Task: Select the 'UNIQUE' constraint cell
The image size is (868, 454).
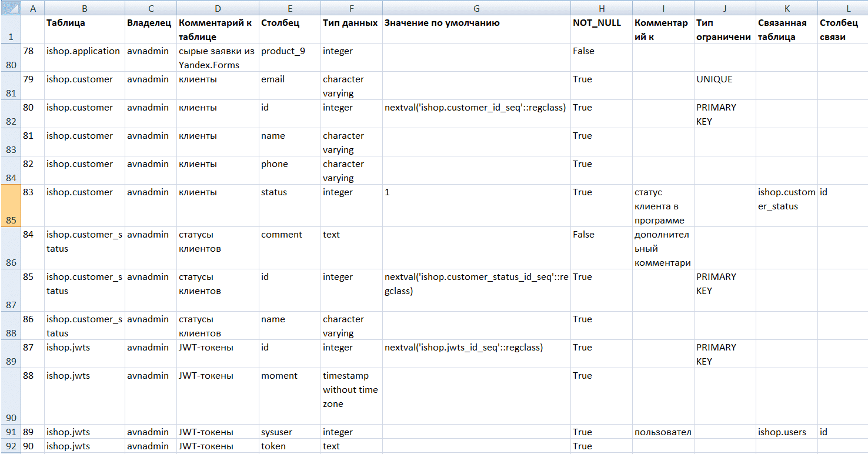Action: click(725, 86)
